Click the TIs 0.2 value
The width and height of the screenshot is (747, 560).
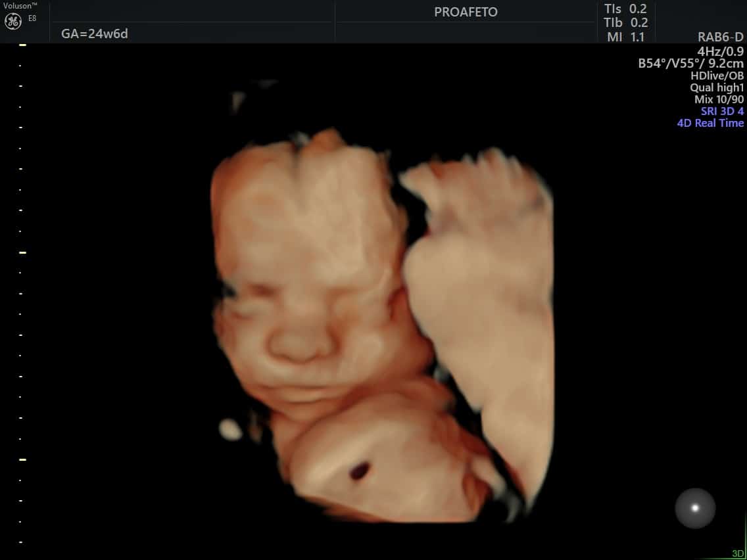coord(625,9)
